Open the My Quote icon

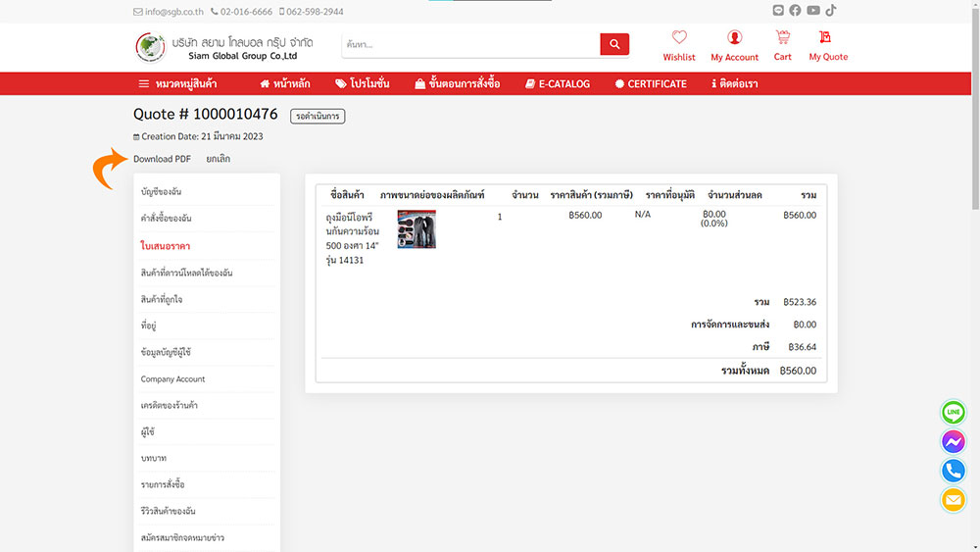tap(827, 38)
